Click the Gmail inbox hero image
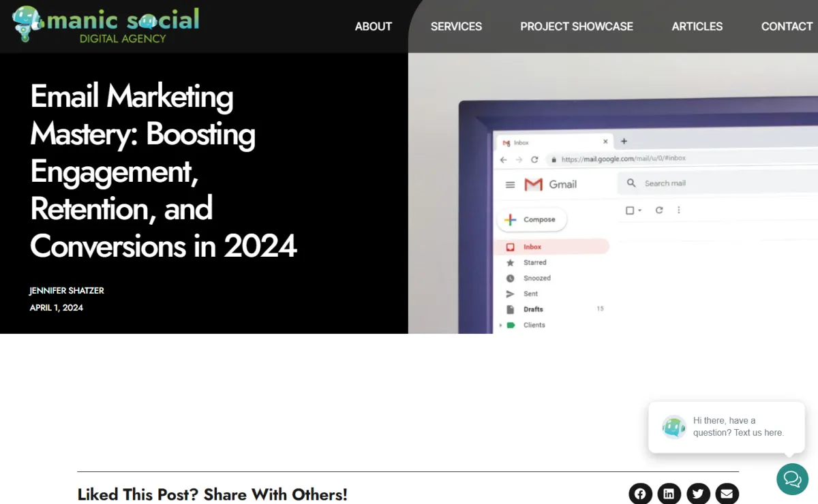Viewport: 818px width, 504px height. point(613,193)
